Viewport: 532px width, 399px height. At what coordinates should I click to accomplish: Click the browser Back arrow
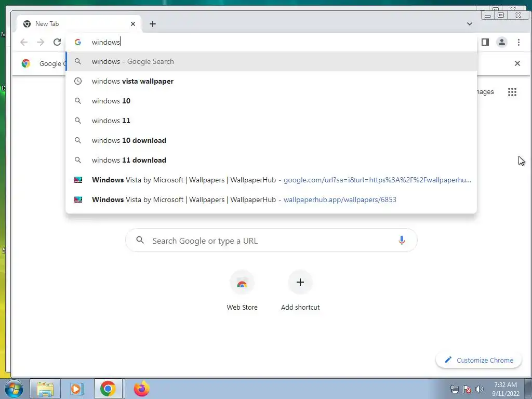24,42
